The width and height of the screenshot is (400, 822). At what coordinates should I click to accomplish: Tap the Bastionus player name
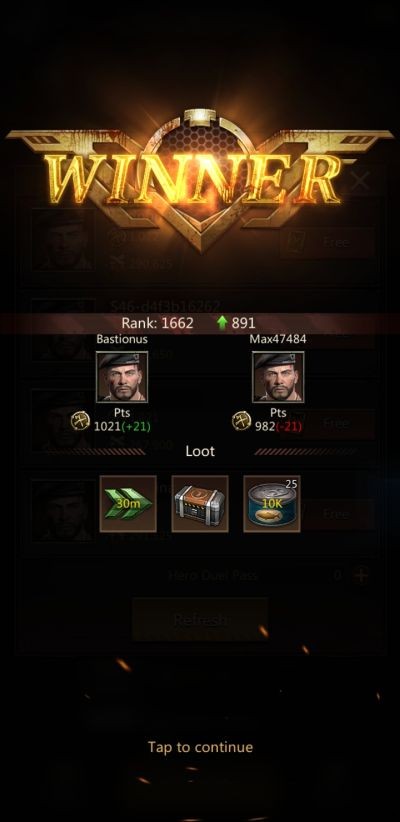pyautogui.click(x=122, y=339)
